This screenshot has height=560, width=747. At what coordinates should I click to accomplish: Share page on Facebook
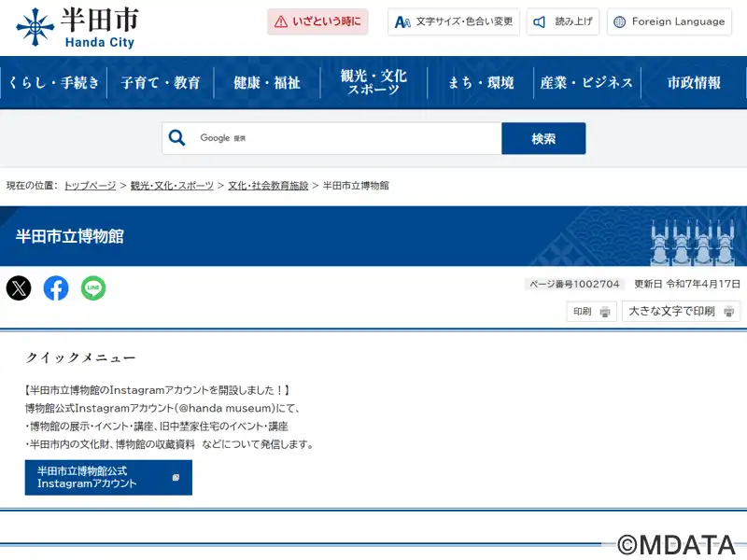coord(56,288)
